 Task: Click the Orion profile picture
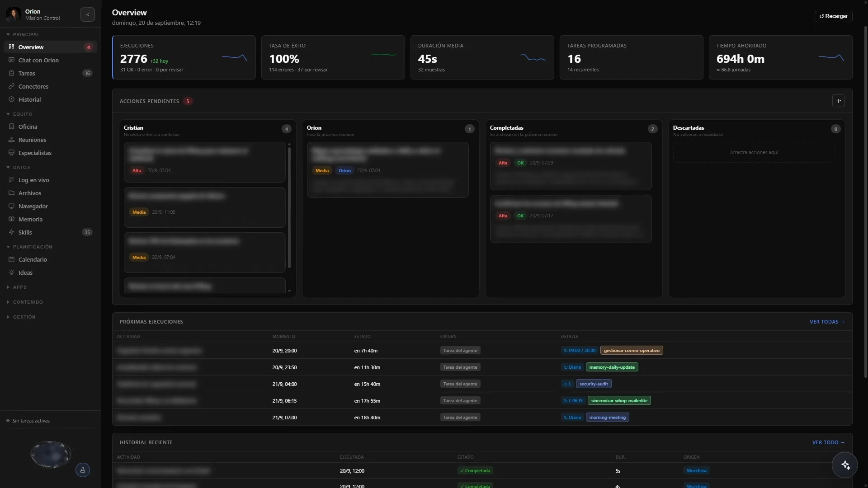pyautogui.click(x=14, y=14)
